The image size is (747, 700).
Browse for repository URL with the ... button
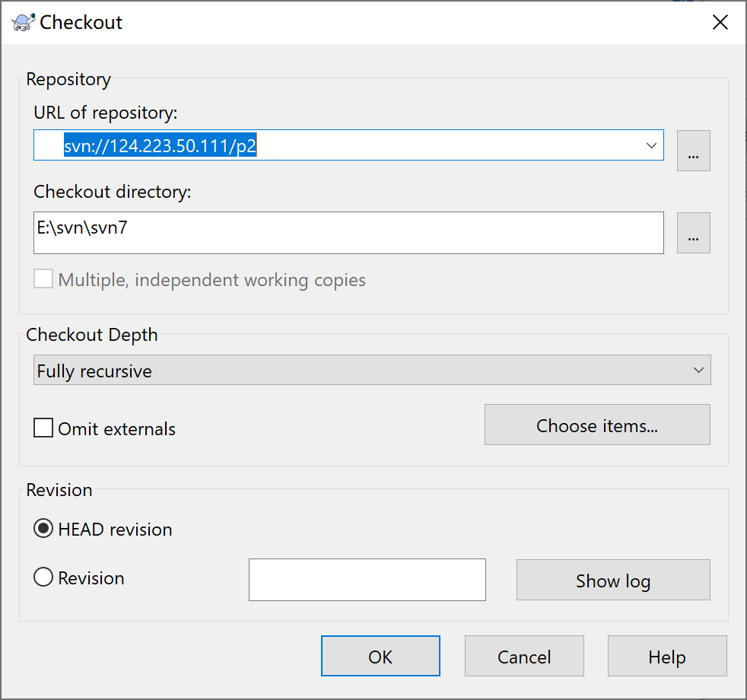(x=693, y=151)
